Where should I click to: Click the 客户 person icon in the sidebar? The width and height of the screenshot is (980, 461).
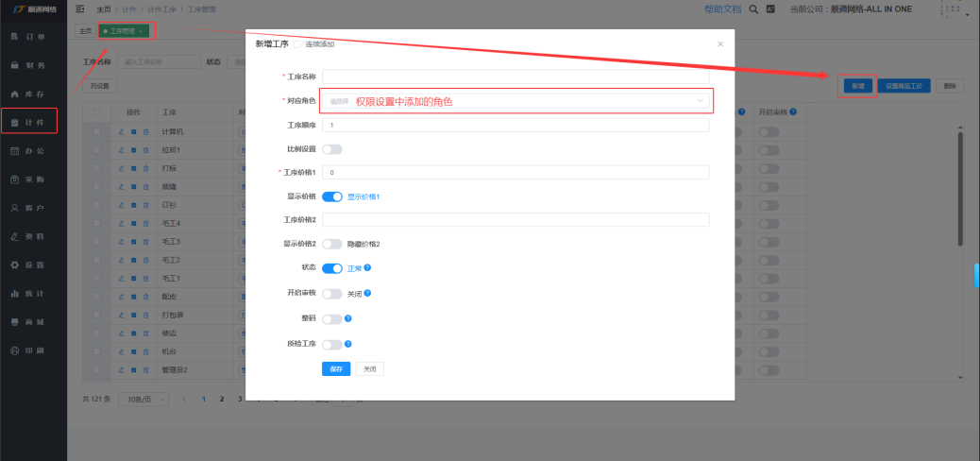(x=15, y=208)
